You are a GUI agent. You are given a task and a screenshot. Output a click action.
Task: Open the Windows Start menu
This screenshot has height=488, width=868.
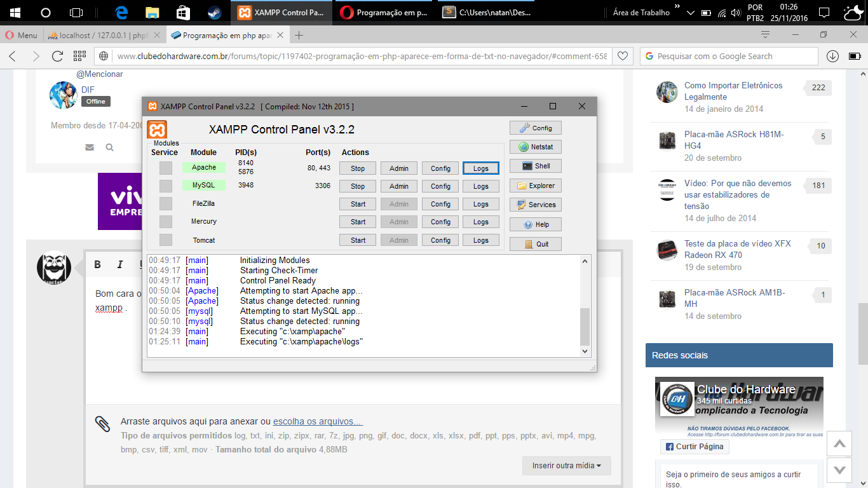(x=15, y=12)
